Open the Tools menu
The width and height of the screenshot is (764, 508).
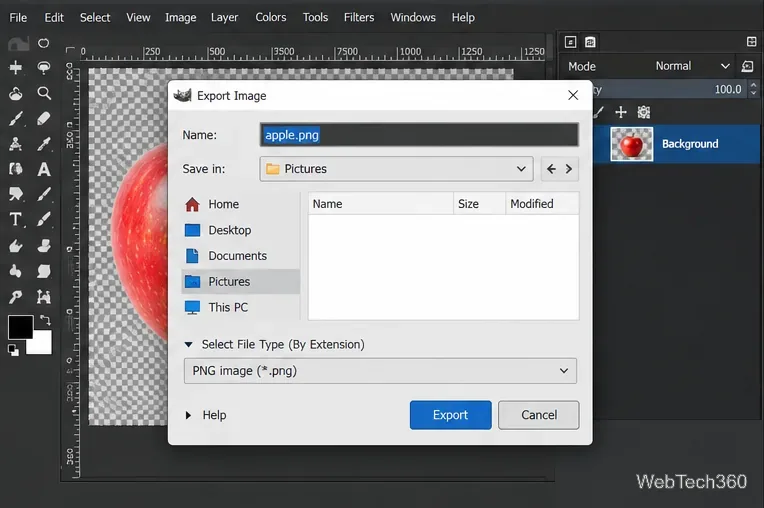click(x=315, y=18)
